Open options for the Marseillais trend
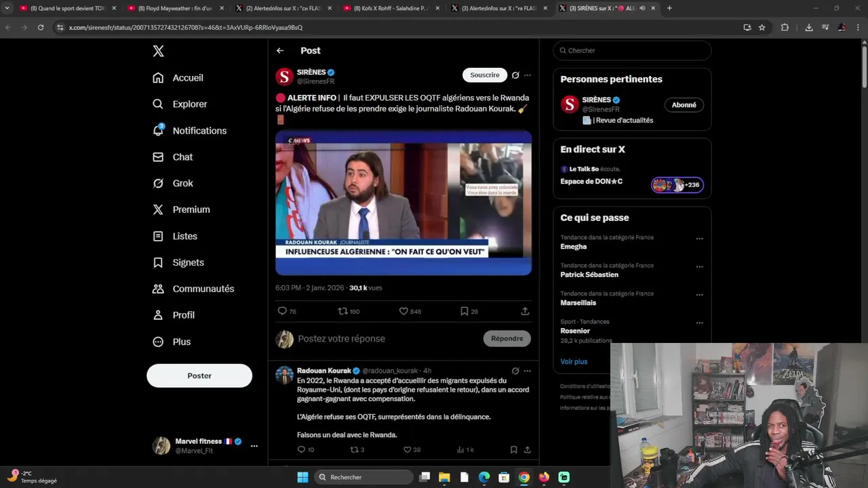 click(x=699, y=295)
